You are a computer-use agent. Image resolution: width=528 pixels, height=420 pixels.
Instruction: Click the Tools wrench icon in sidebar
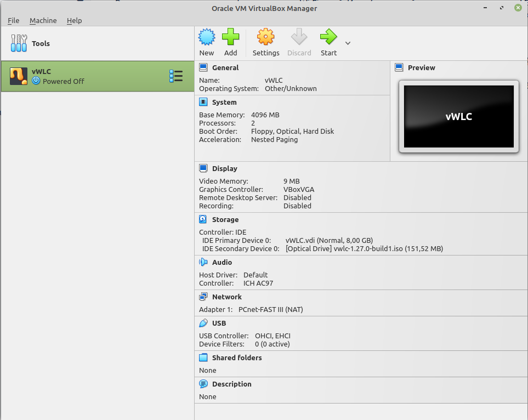point(19,43)
